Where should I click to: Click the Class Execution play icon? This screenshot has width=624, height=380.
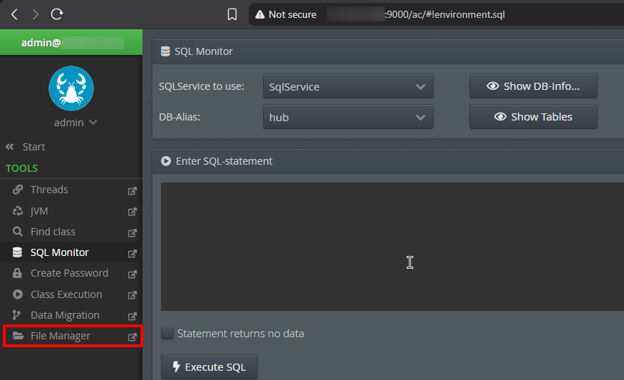[x=18, y=294]
